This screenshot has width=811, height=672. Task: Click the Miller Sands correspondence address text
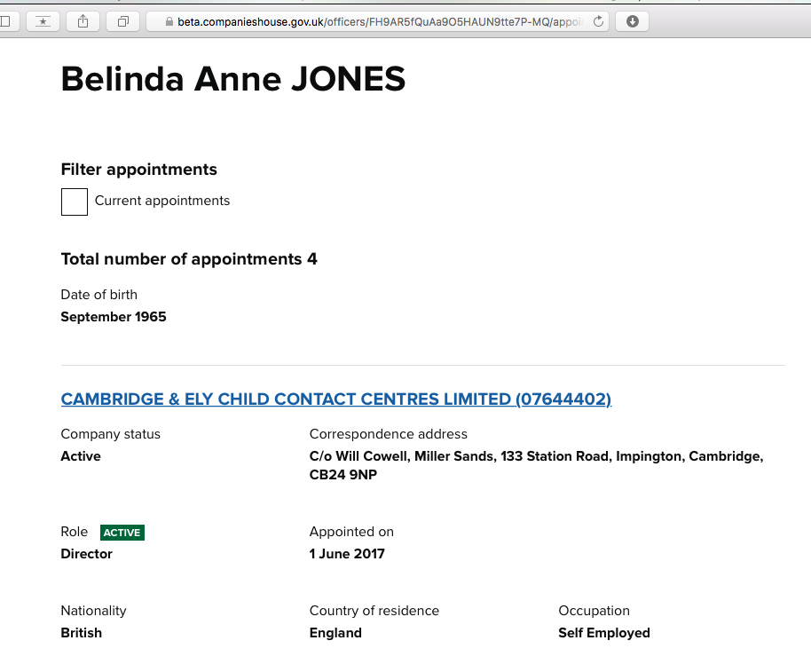click(x=536, y=456)
